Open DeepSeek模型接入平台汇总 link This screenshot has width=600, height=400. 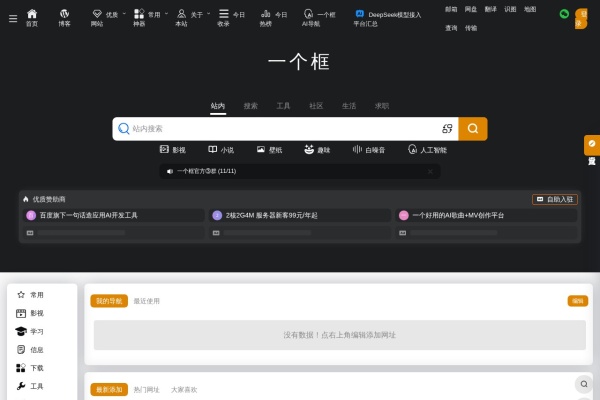[387, 18]
